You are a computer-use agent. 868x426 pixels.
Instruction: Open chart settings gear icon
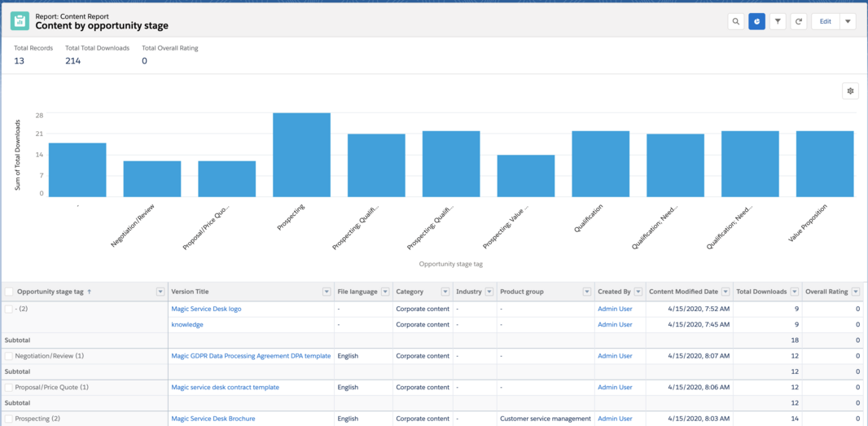tap(850, 91)
